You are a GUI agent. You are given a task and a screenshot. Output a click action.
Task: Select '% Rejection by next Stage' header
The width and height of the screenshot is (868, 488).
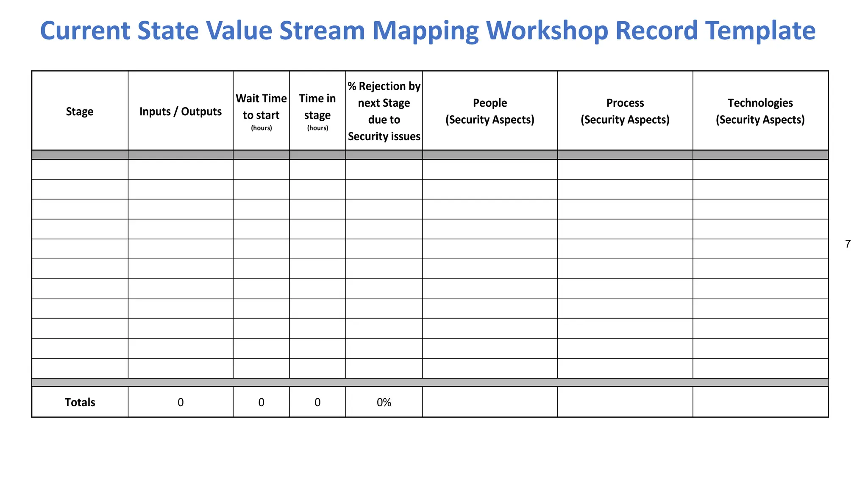click(384, 111)
